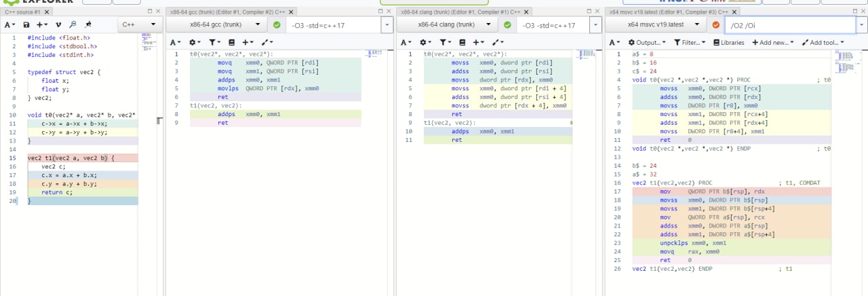The image size is (868, 296).
Task: Open the C++ language dropdown
Action: click(x=139, y=24)
